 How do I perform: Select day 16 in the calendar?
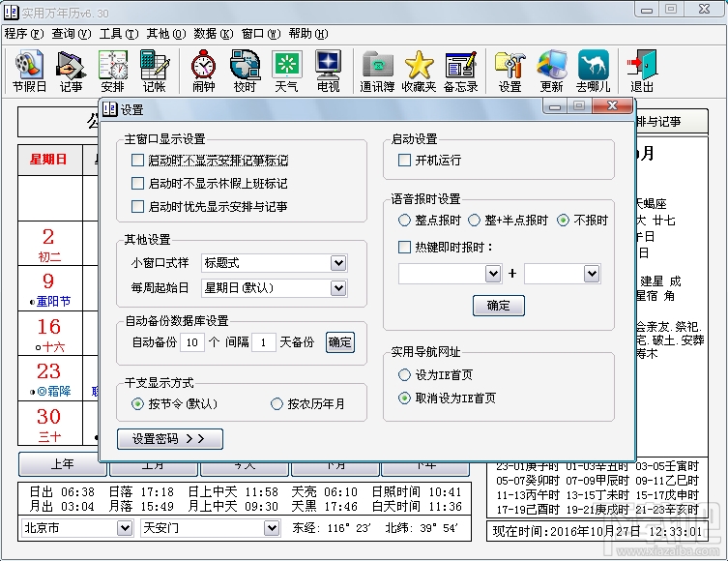coord(50,334)
